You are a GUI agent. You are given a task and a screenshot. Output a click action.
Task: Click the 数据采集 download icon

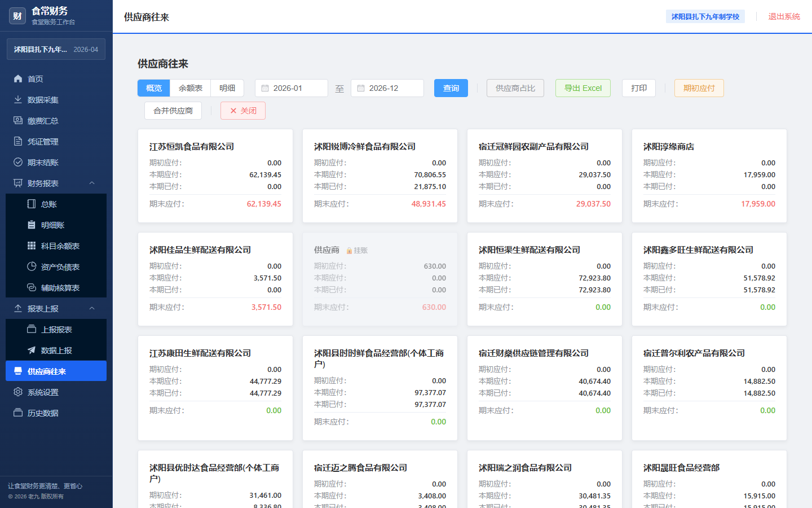coord(18,100)
